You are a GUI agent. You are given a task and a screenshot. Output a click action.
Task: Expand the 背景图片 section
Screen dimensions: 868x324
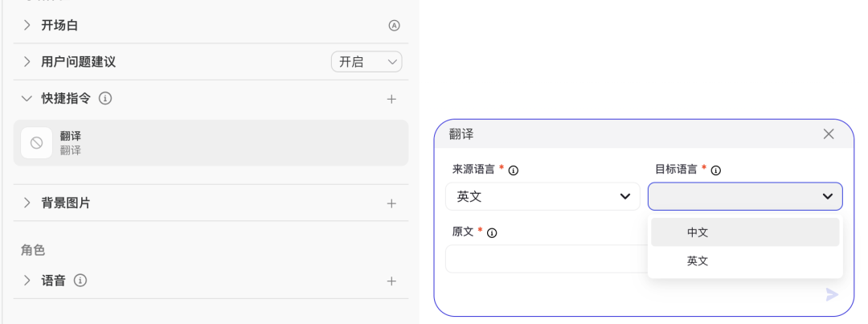coord(27,203)
